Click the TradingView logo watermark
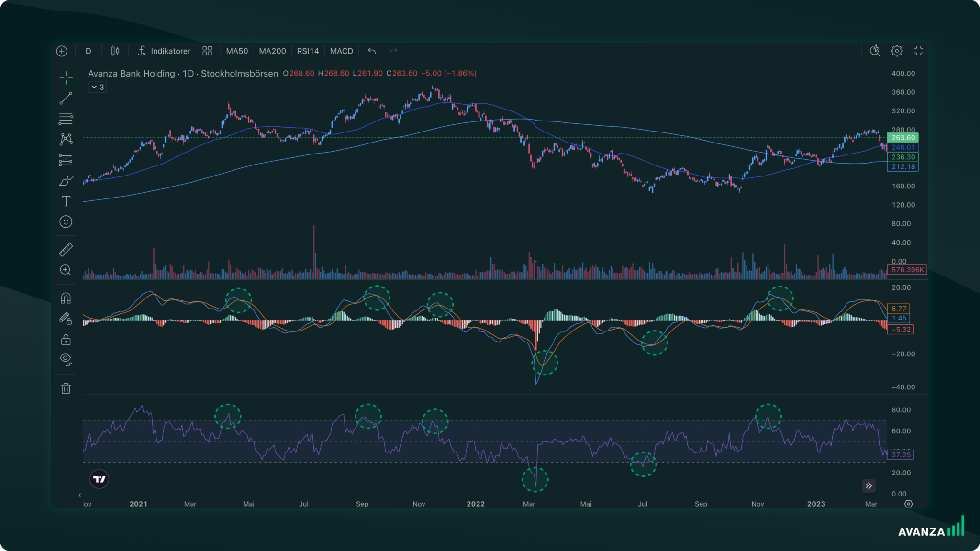 point(99,478)
